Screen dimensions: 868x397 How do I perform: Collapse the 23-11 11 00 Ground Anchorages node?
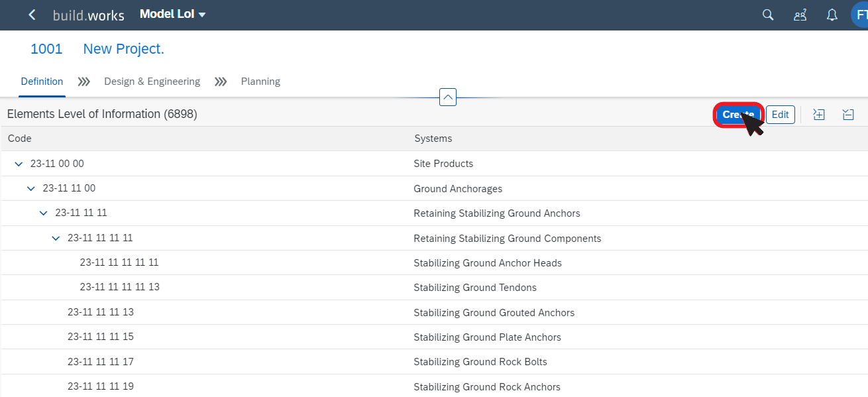[30, 188]
